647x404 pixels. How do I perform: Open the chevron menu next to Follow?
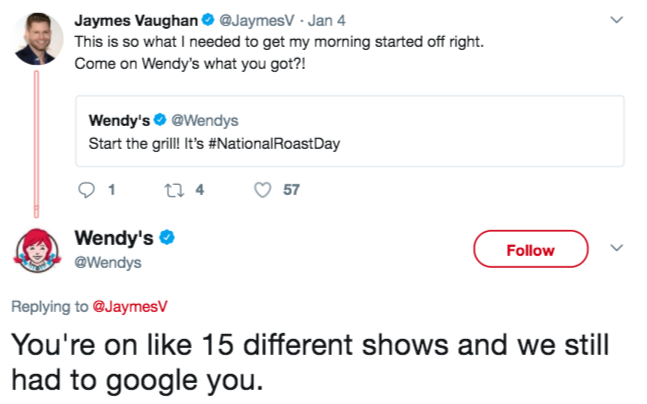[616, 248]
